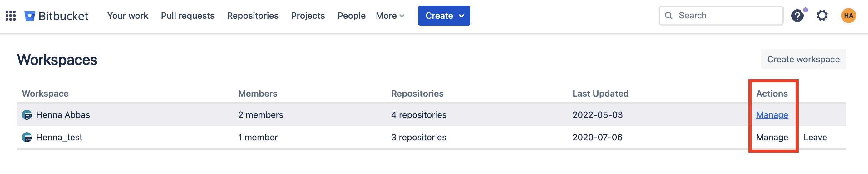
Task: Open the HA profile avatar
Action: [848, 16]
